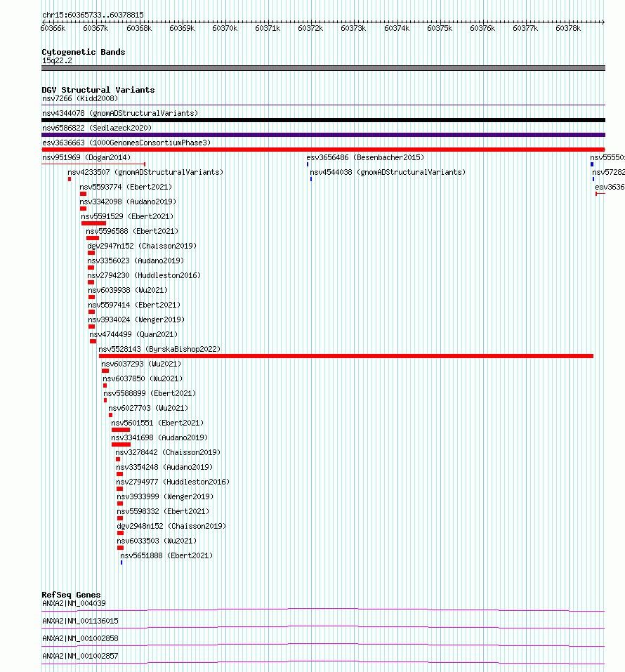Click nsv4544038 (gnomADStructuralVariants) label
625x672 pixels.
[388, 172]
